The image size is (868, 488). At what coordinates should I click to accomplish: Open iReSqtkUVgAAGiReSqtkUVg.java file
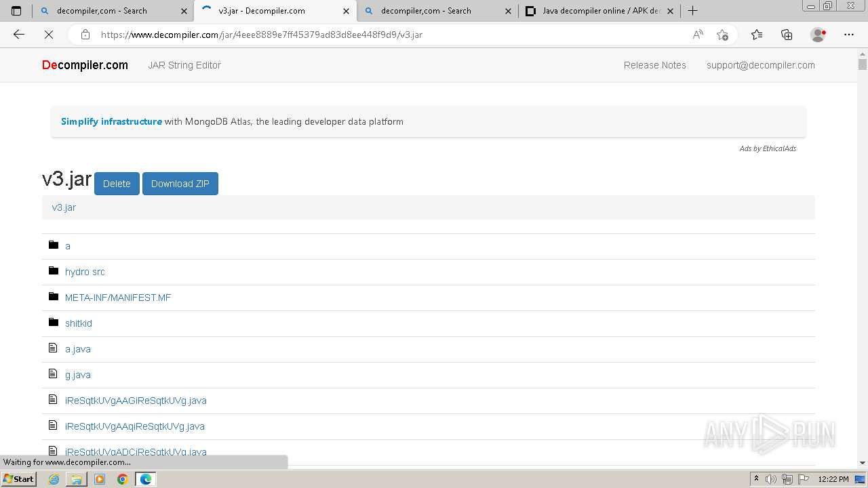point(136,401)
